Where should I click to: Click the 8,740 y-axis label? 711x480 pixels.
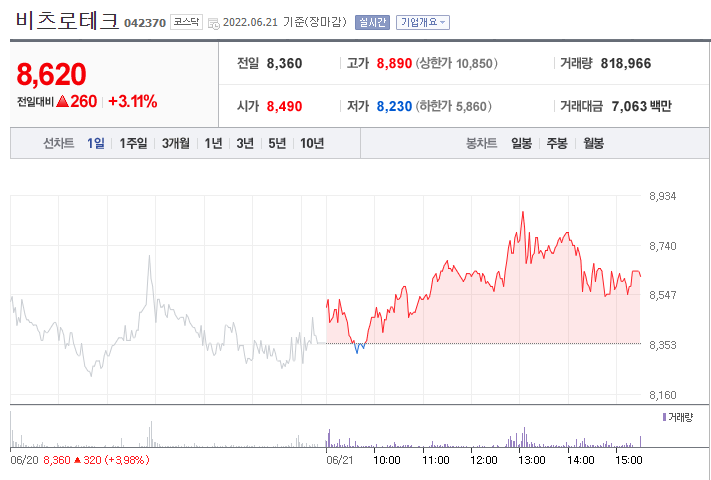(662, 246)
